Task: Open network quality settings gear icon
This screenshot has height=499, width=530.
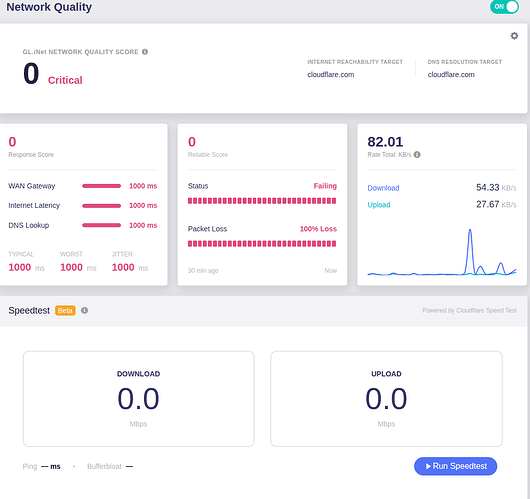Action: pyautogui.click(x=514, y=36)
